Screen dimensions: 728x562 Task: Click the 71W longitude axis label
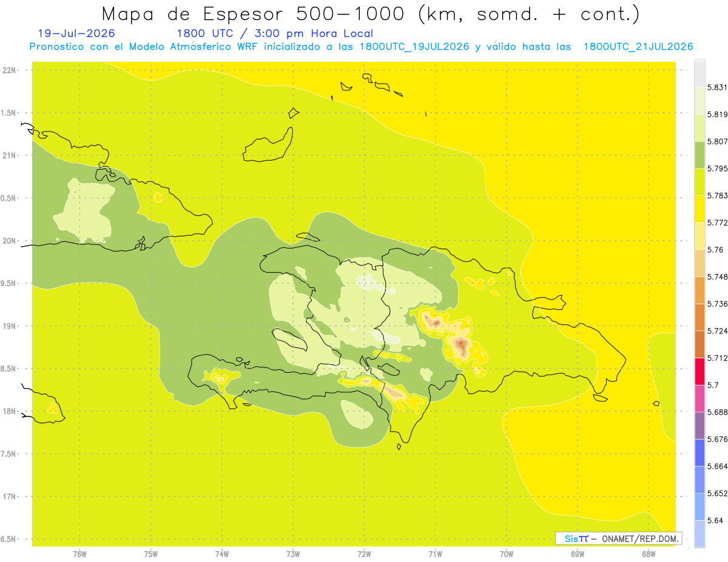click(435, 554)
